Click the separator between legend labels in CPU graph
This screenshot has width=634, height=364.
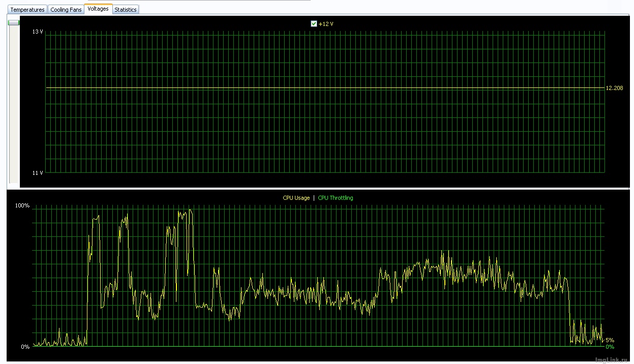(314, 198)
